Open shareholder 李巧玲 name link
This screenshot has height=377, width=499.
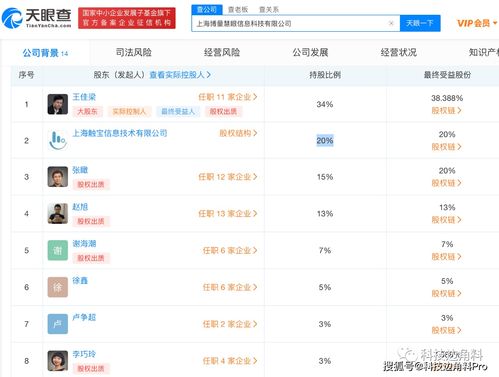[x=84, y=354]
